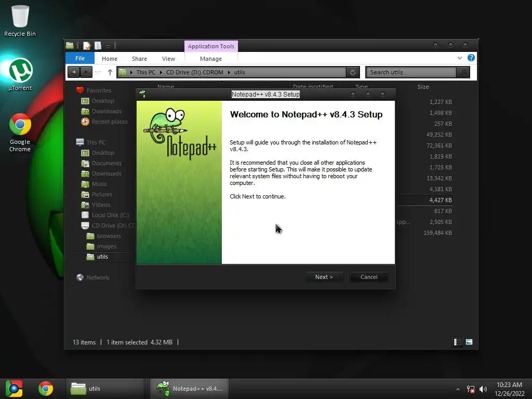The image size is (532, 399).
Task: Select This PC in sidebar
Action: point(96,142)
